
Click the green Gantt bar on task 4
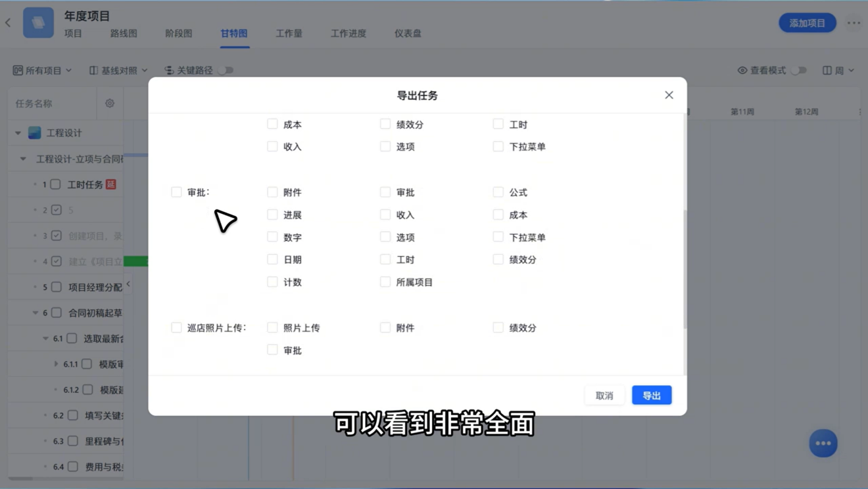[135, 261]
